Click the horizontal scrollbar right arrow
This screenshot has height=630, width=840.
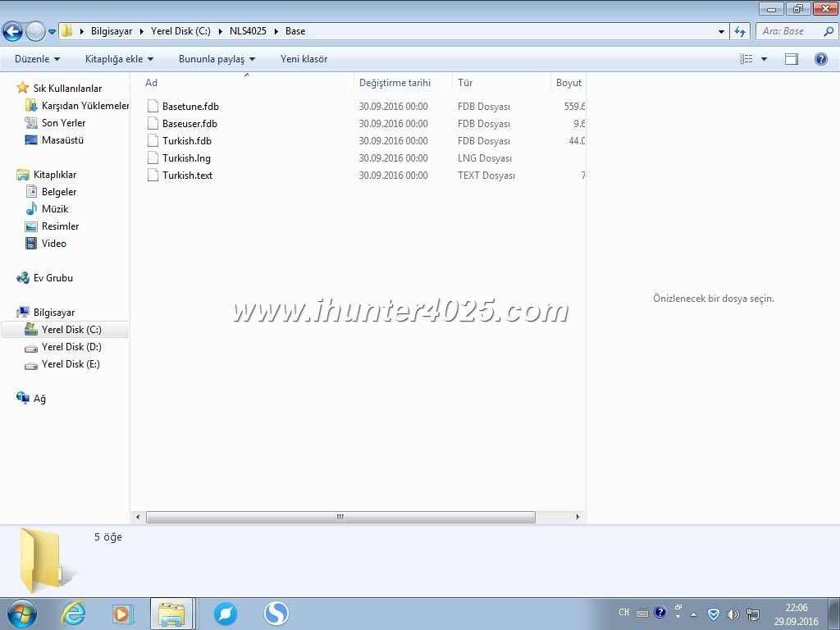pos(578,517)
